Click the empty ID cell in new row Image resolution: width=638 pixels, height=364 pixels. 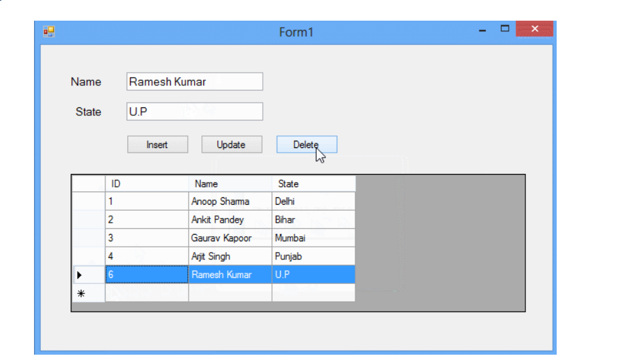pos(146,293)
